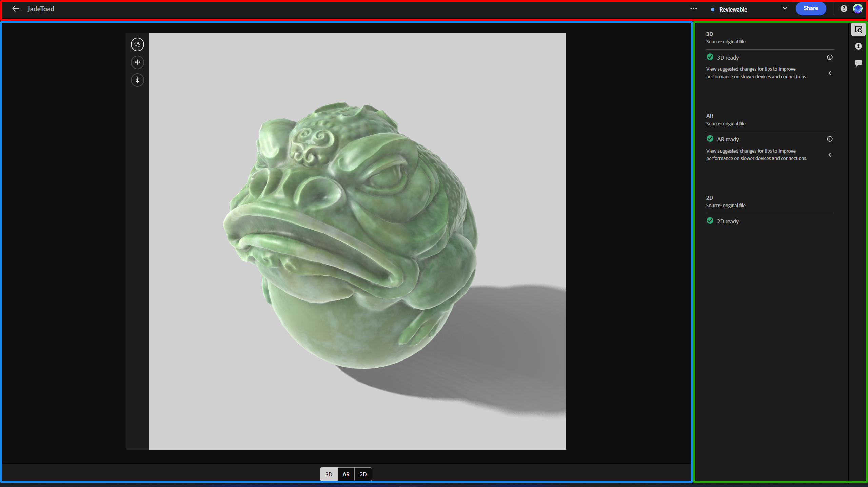Click the Share button
The image size is (868, 487).
(811, 8)
